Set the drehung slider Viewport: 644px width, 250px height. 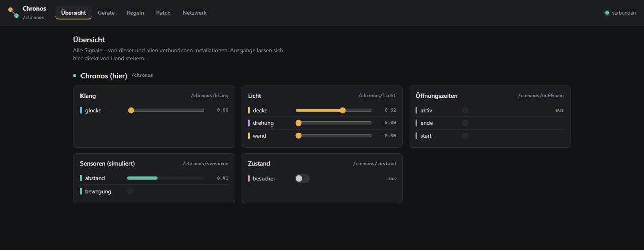[334, 123]
